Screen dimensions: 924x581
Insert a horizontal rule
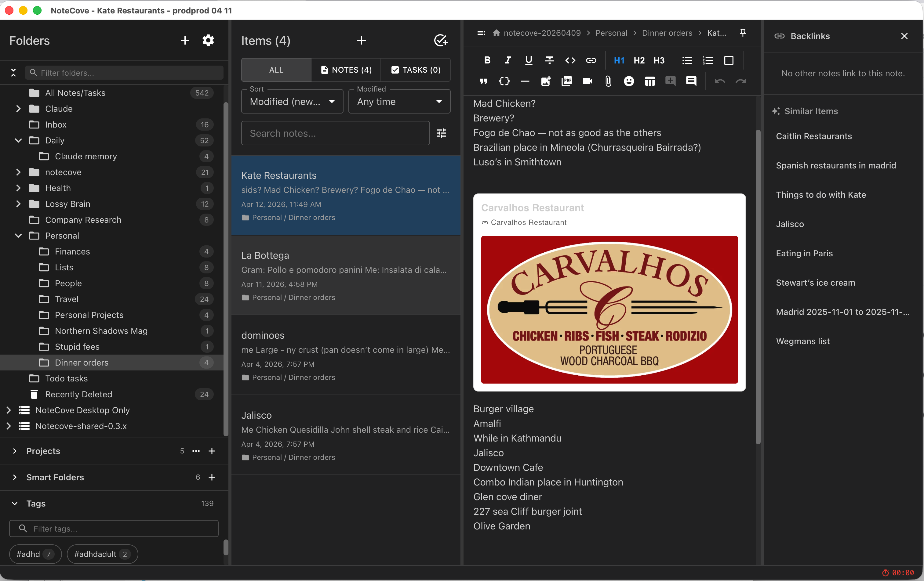525,81
